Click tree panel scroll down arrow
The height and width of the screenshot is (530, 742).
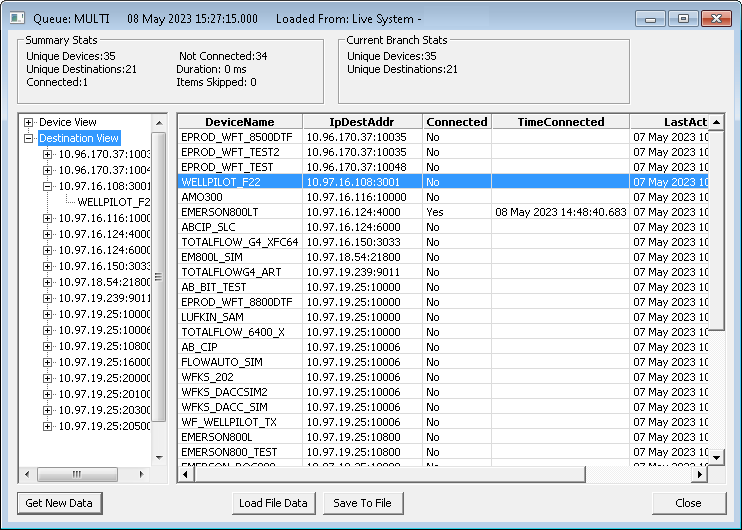point(159,458)
